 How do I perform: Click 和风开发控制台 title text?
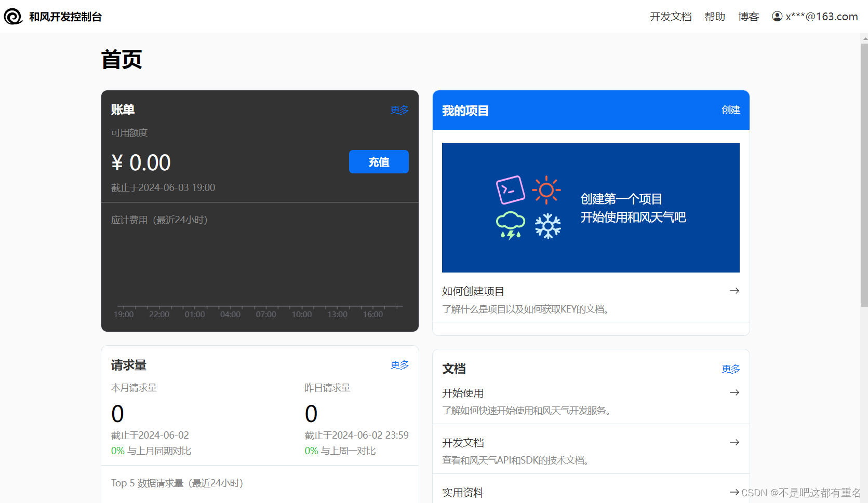point(65,17)
